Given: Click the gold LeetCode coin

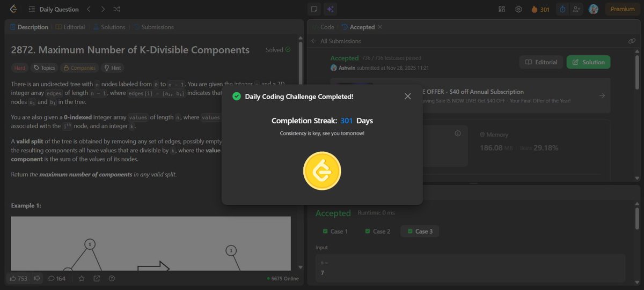Looking at the screenshot, I should click(322, 172).
